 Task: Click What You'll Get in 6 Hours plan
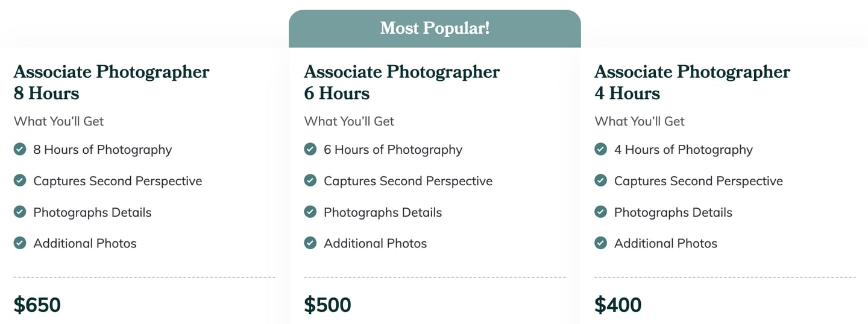click(349, 121)
